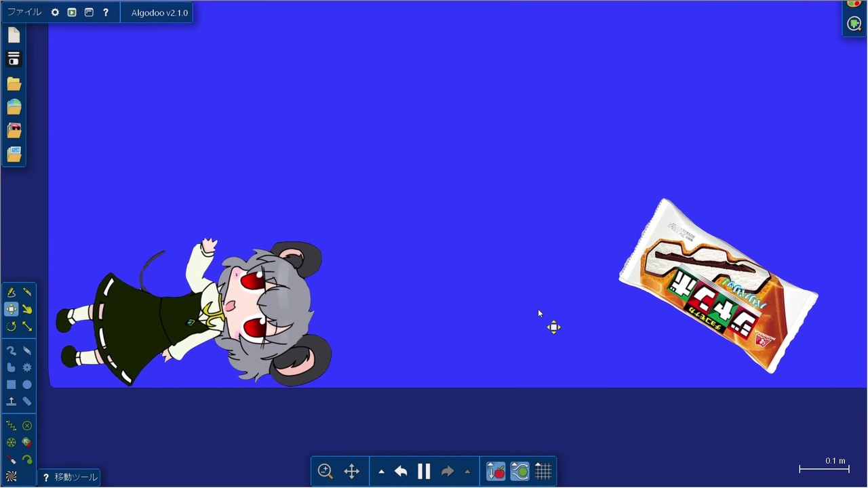This screenshot has width=868, height=488.
Task: Choose the Circle shape tool
Action: coord(27,384)
